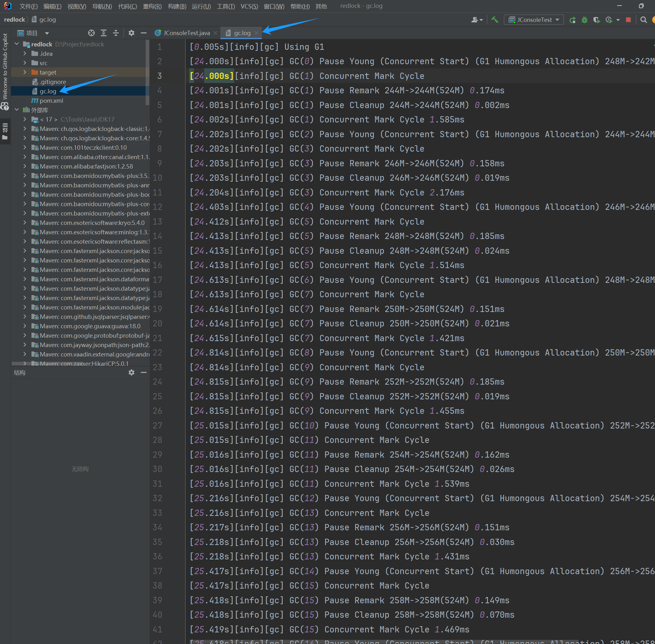The width and height of the screenshot is (655, 644).
Task: Run with coverage shield icon
Action: coord(596,20)
